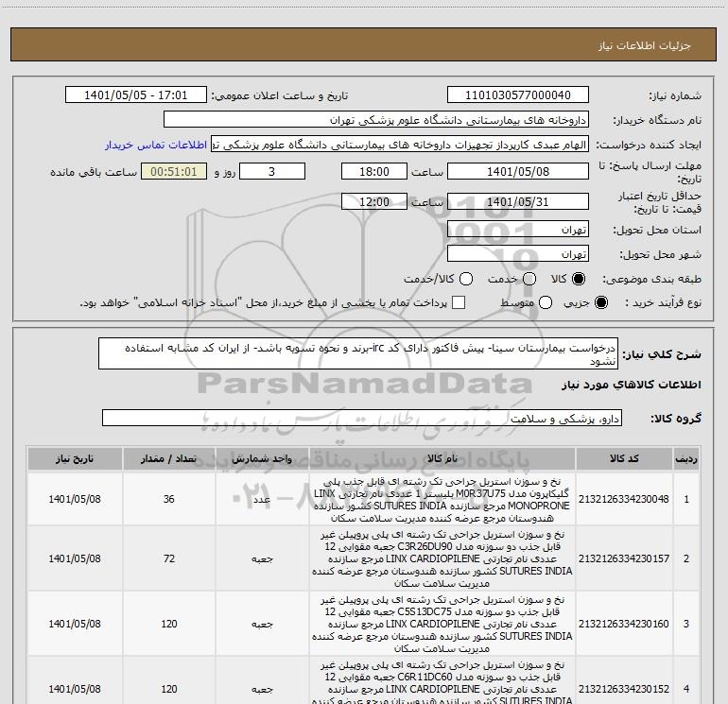Screen dimensions: 728x704
Task: Click the unit عدد in row 1
Action: pyautogui.click(x=262, y=499)
